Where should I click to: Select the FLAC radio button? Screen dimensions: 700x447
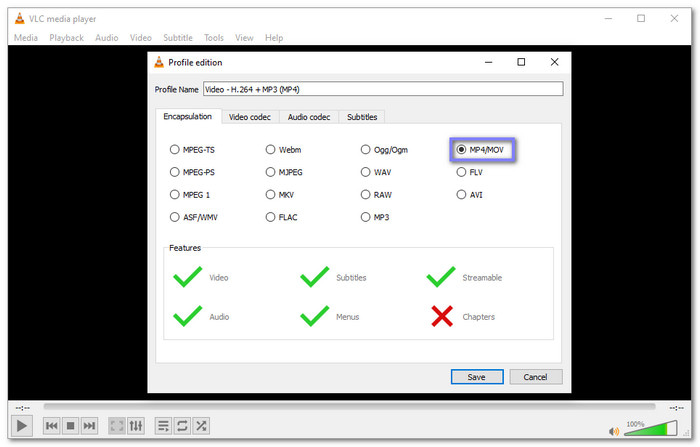tap(270, 217)
